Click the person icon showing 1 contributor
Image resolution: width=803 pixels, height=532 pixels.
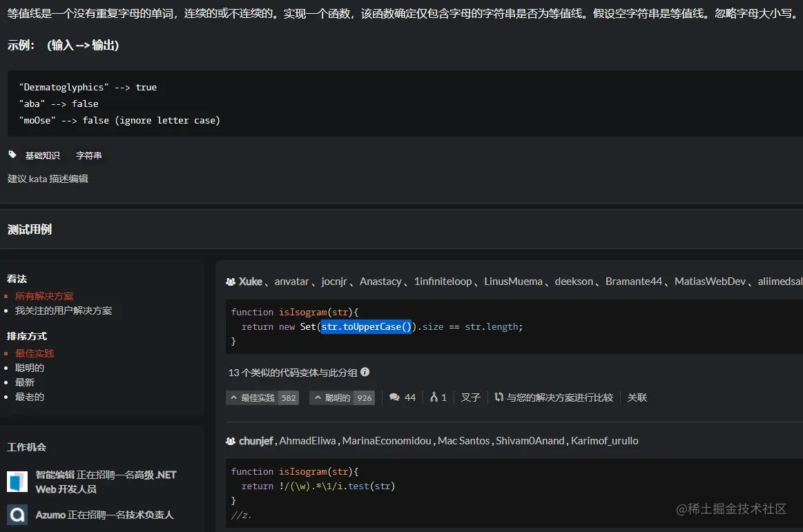pyautogui.click(x=433, y=397)
